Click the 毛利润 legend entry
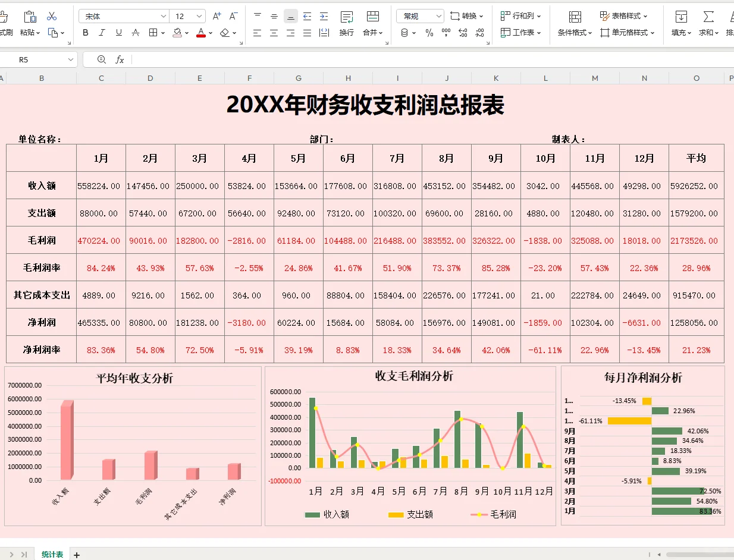734x560 pixels. tap(493, 514)
